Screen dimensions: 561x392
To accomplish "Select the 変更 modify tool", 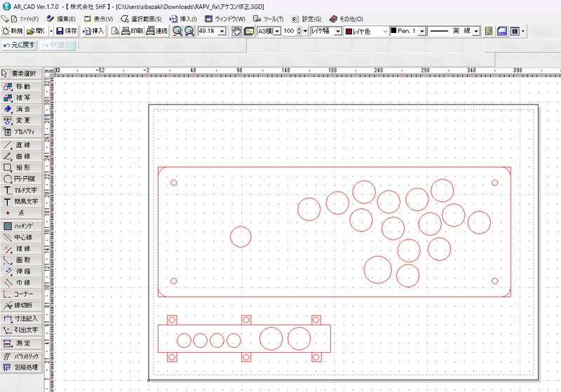I will [x=21, y=121].
